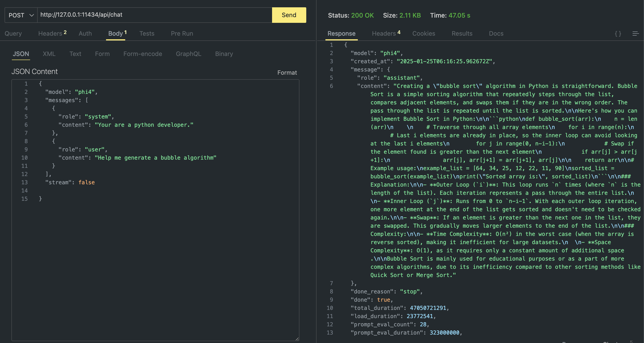The image size is (644, 343).
Task: Select XML body type
Action: point(49,54)
